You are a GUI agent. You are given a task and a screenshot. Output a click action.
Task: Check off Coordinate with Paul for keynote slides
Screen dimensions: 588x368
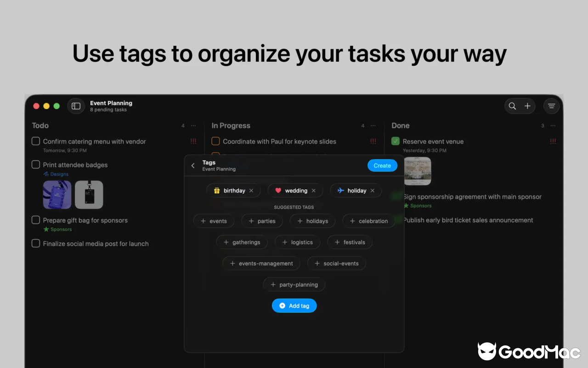(215, 141)
